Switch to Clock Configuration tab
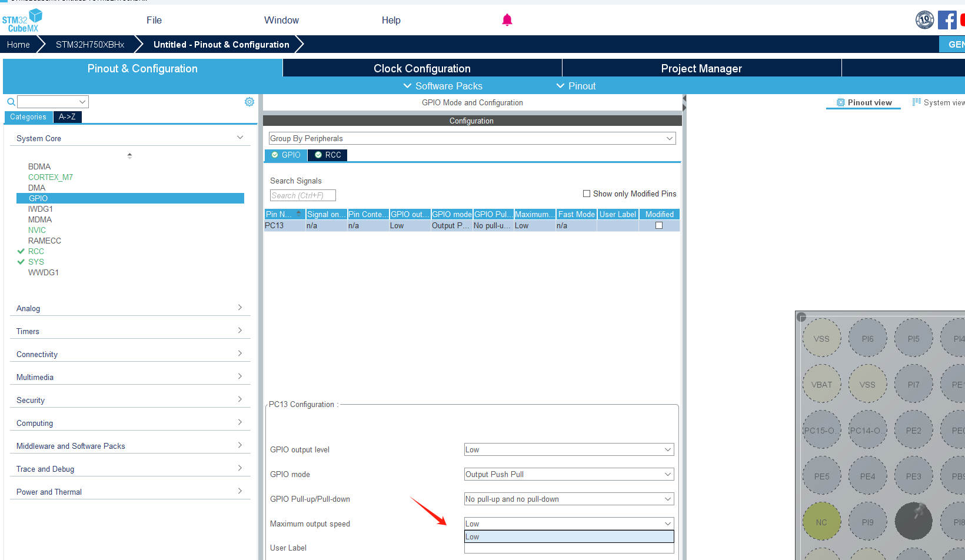The image size is (965, 560). pyautogui.click(x=422, y=68)
